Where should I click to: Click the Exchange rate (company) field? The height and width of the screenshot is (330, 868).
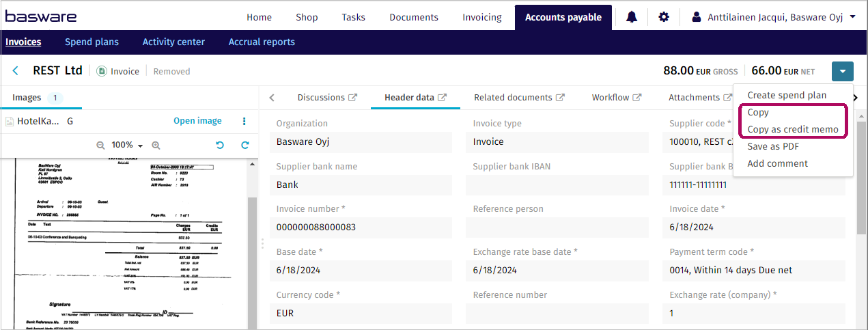click(754, 313)
